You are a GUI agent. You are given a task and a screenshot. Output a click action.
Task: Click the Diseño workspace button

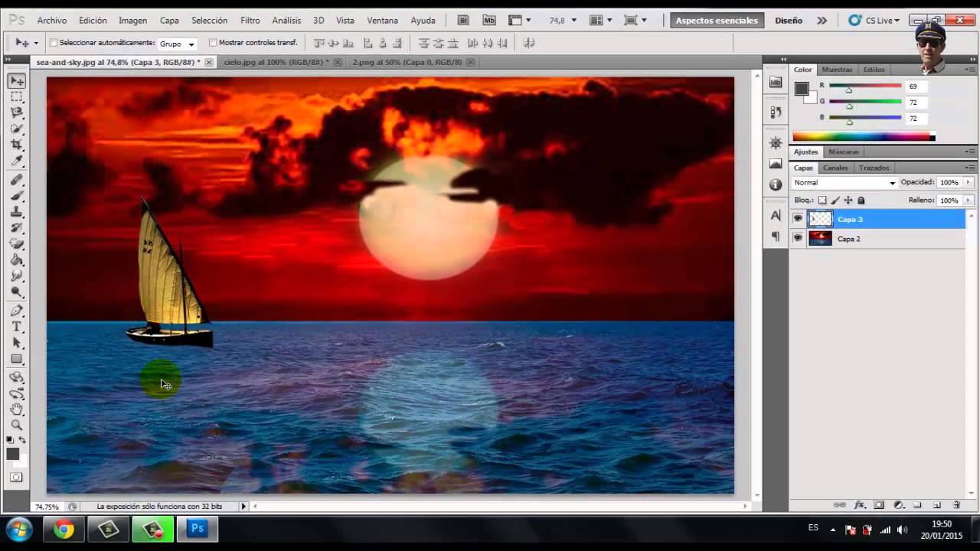789,21
